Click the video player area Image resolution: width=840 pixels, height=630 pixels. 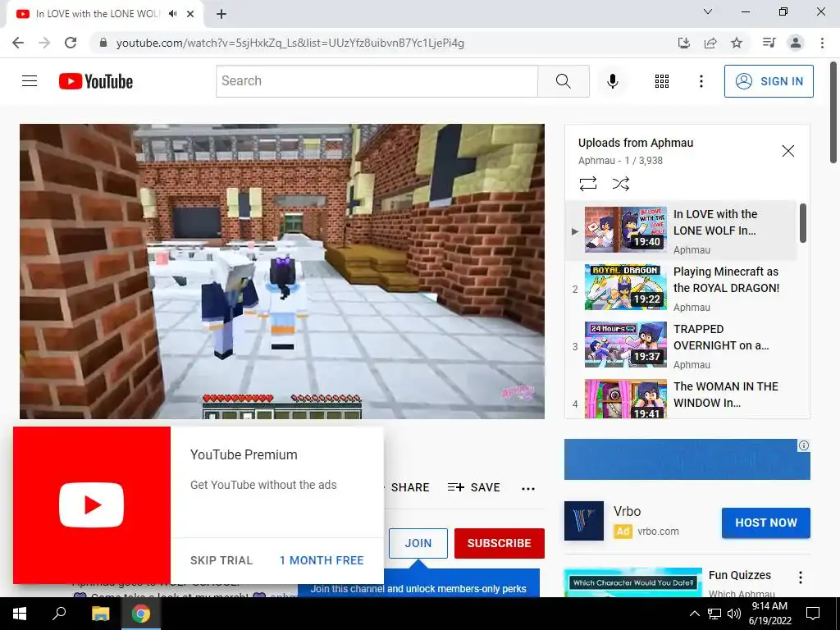click(x=282, y=271)
